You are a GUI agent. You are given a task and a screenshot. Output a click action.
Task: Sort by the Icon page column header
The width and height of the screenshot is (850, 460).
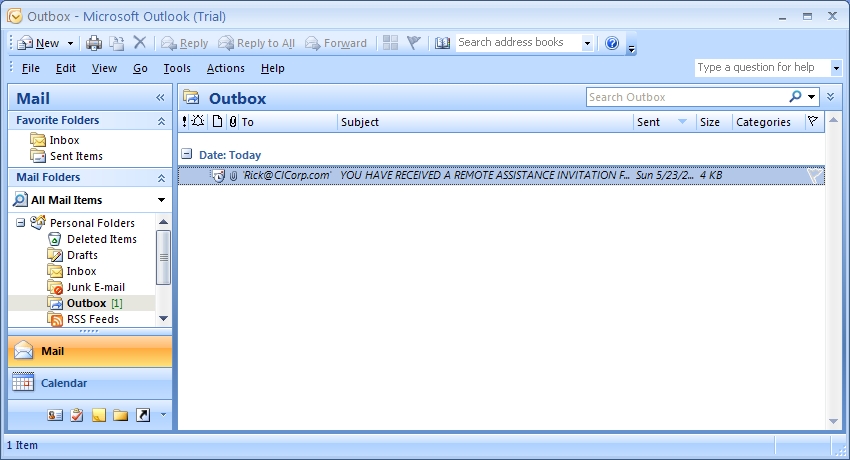pyautogui.click(x=217, y=121)
